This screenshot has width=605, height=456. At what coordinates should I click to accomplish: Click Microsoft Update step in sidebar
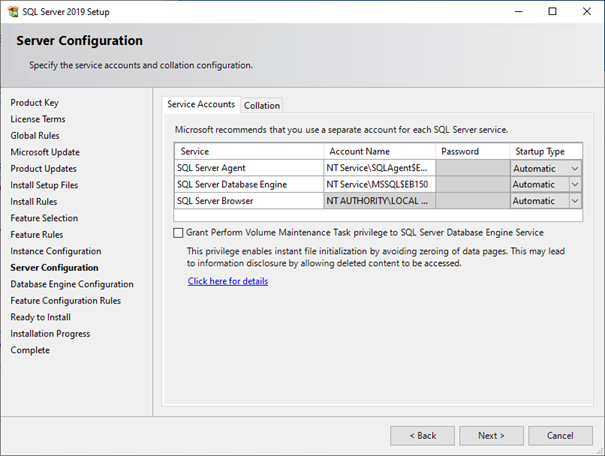[x=45, y=152]
